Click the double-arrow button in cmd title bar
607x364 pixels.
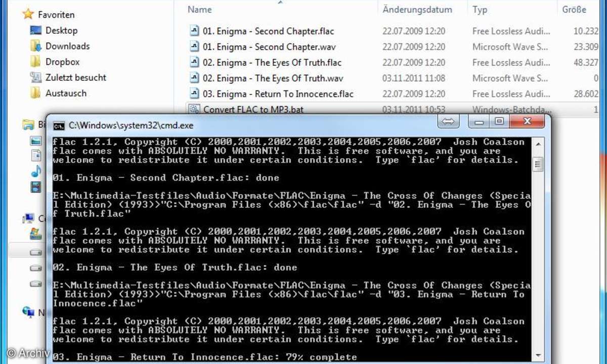click(x=449, y=122)
